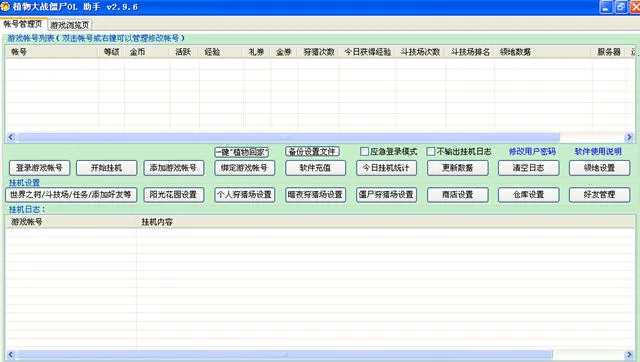Click the 备份设置文件 button
This screenshot has width=640, height=362.
pos(312,152)
